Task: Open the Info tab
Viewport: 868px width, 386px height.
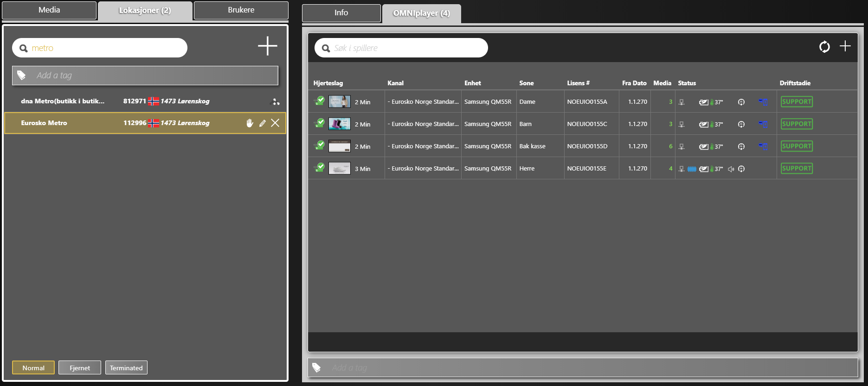Action: coord(341,13)
